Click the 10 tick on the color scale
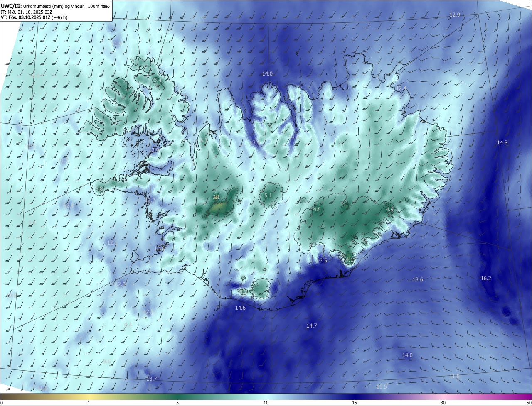 (266, 403)
